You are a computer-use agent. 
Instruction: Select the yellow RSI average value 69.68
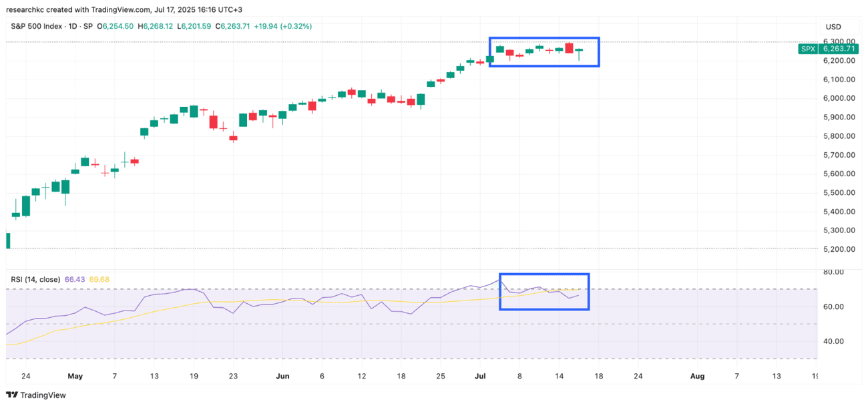point(98,279)
